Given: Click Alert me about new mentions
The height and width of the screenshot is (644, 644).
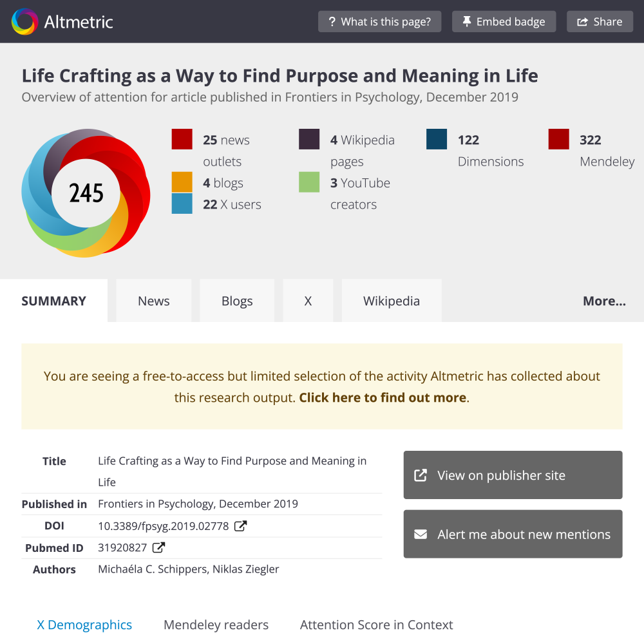Looking at the screenshot, I should 513,534.
